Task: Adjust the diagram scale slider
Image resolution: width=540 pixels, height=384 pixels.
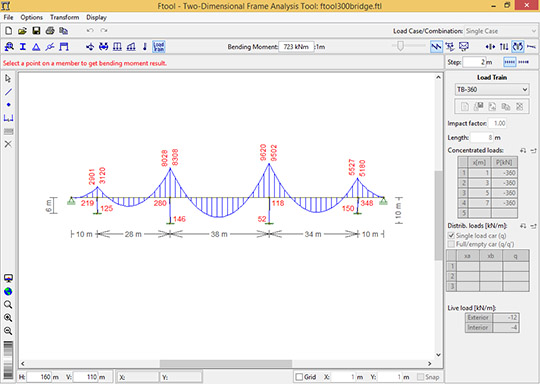Action: pyautogui.click(x=400, y=46)
